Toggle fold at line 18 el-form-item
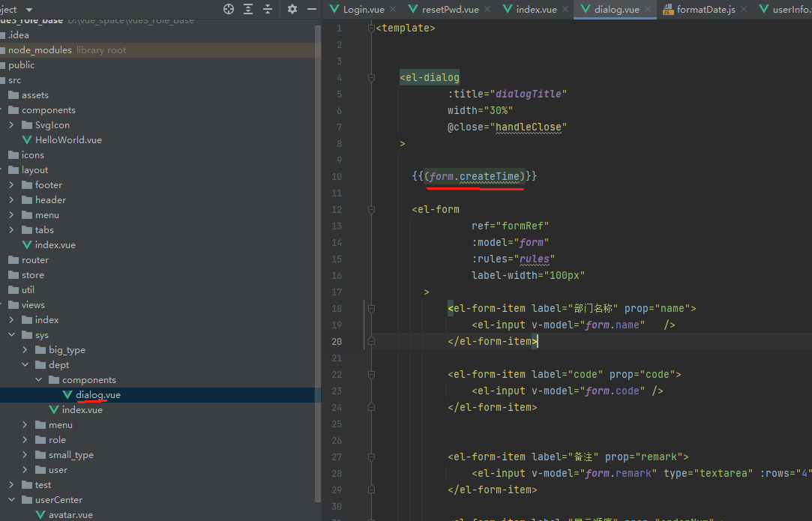The width and height of the screenshot is (812, 521). coord(371,309)
